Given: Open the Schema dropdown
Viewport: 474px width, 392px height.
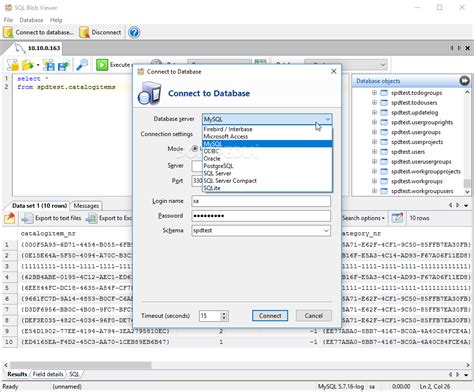Looking at the screenshot, I should 326,231.
